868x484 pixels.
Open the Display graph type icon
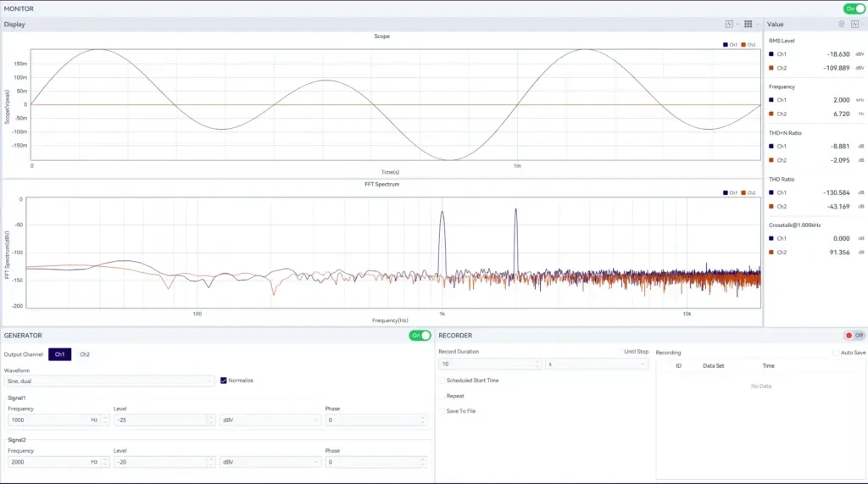729,24
